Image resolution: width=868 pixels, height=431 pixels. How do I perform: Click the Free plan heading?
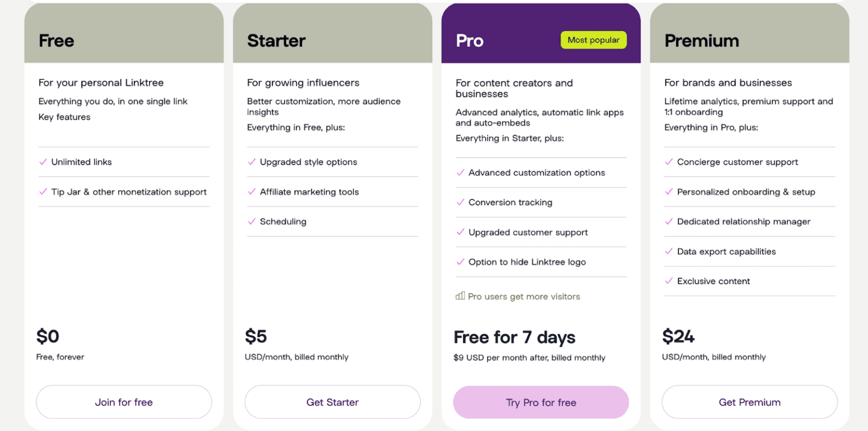(57, 41)
